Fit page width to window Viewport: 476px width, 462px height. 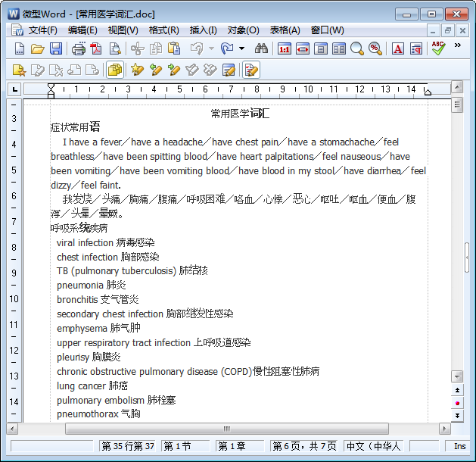click(x=303, y=48)
